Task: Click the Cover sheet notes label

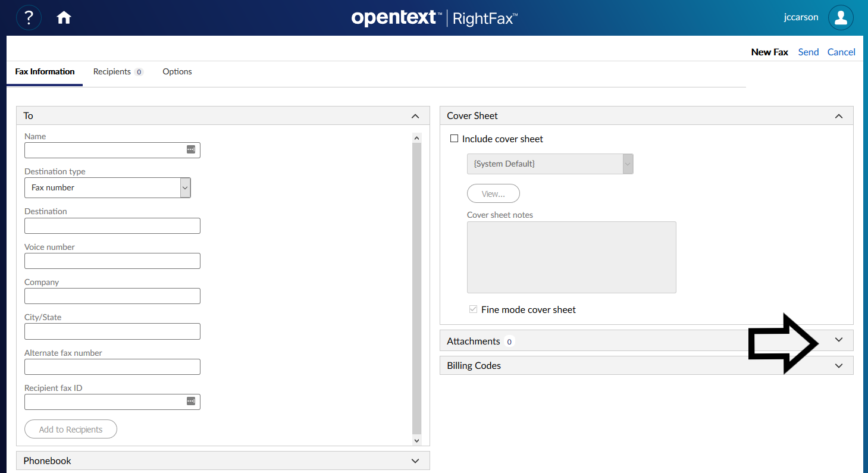Action: coord(500,215)
